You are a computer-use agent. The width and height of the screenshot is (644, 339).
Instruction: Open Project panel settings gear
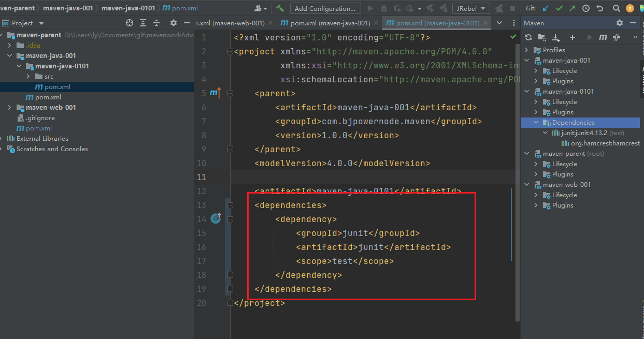point(174,23)
